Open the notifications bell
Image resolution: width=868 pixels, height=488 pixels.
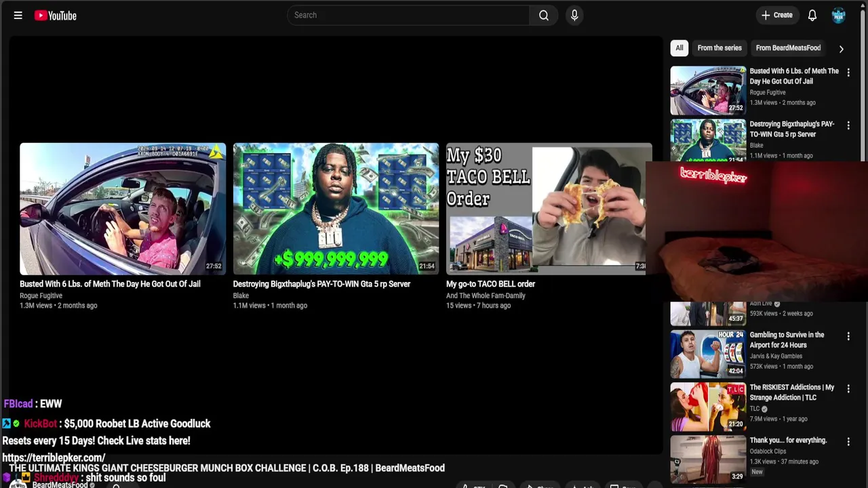[812, 15]
